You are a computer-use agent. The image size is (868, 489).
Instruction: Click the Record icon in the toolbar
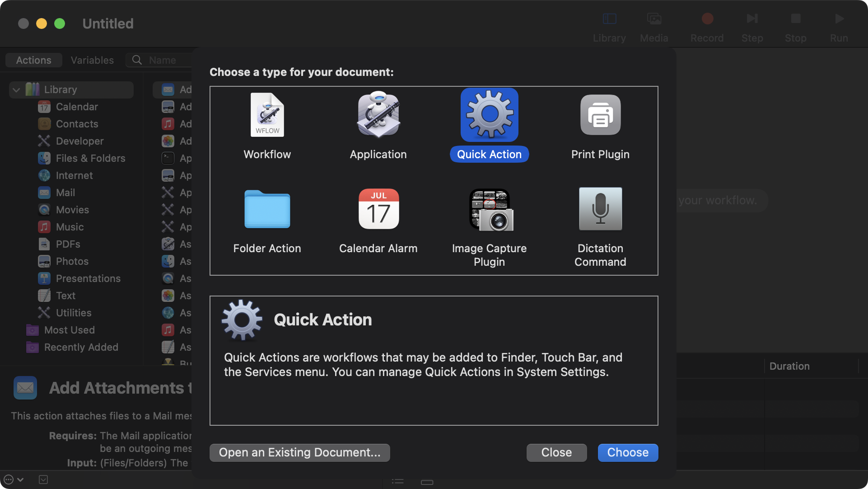click(707, 19)
